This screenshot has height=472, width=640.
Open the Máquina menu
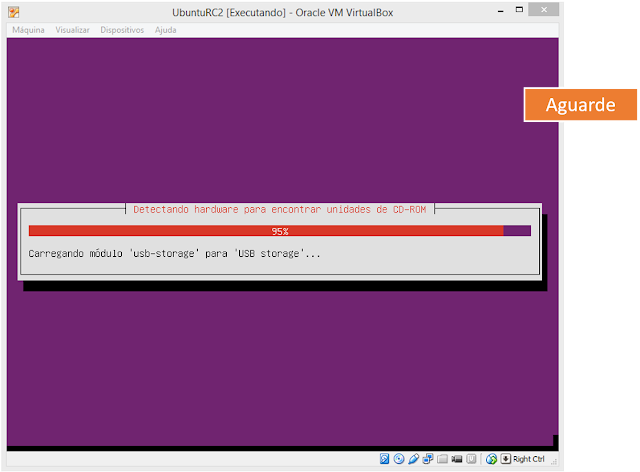point(28,30)
